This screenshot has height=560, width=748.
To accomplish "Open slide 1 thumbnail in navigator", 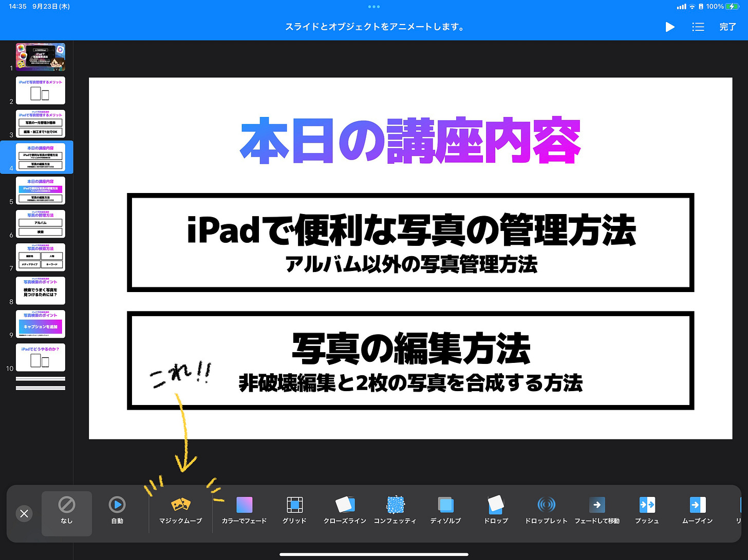I will 41,57.
